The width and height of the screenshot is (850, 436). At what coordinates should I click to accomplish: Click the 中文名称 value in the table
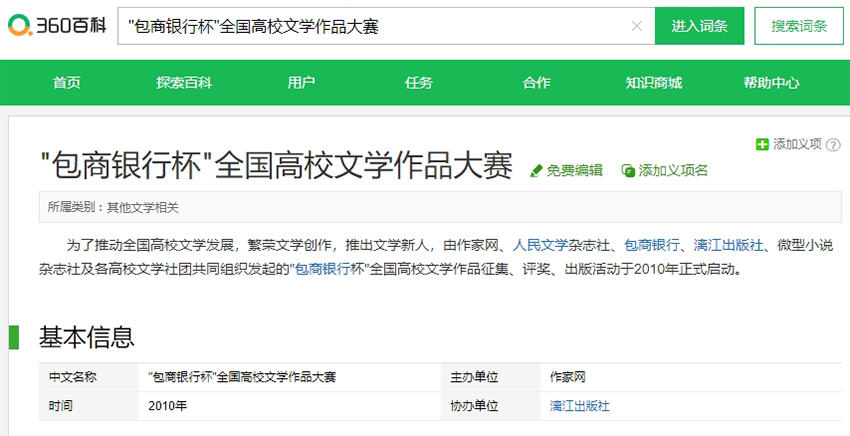242,377
